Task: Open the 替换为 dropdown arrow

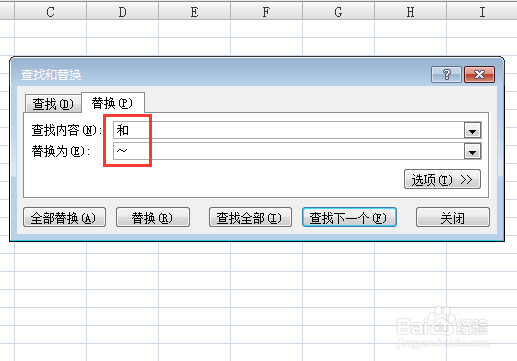Action: (472, 151)
